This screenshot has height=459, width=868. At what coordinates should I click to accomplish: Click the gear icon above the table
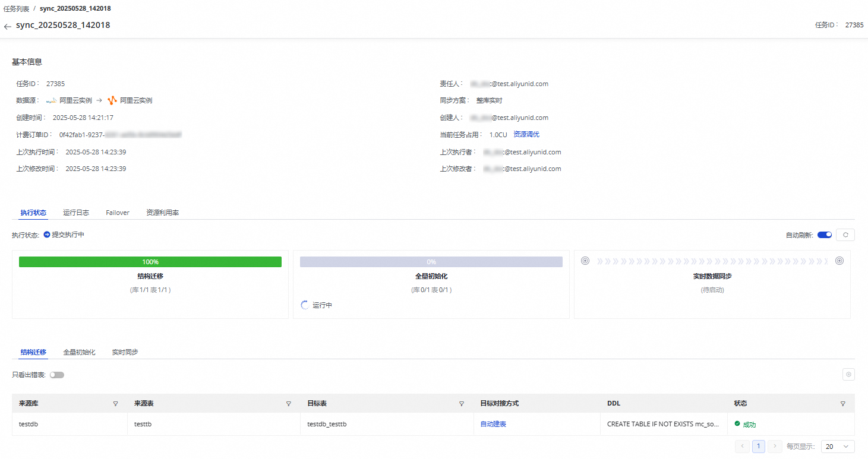click(x=849, y=375)
